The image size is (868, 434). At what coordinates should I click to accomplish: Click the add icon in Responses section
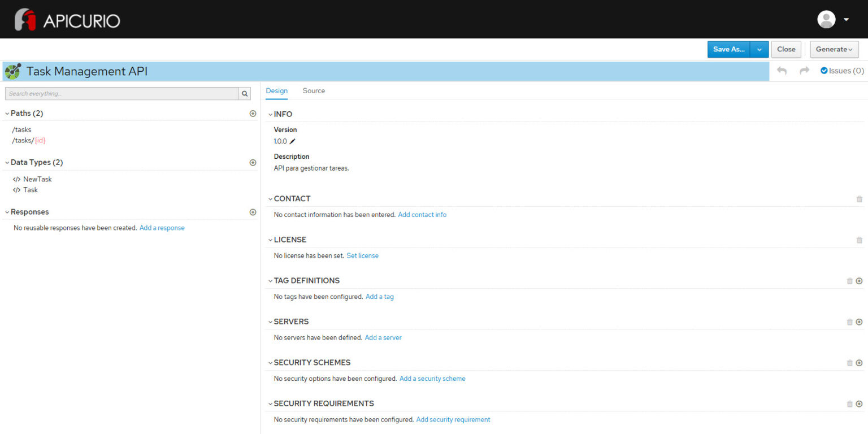coord(253,212)
